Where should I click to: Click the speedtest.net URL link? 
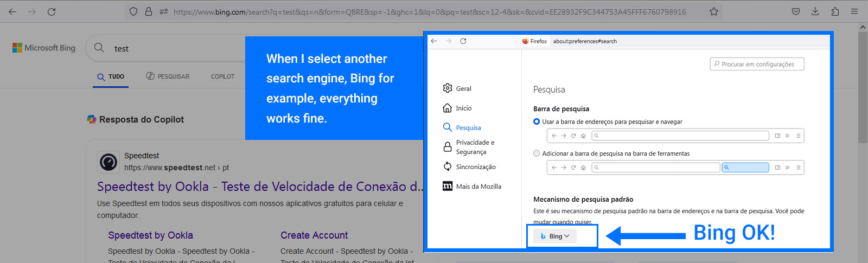[x=176, y=168]
